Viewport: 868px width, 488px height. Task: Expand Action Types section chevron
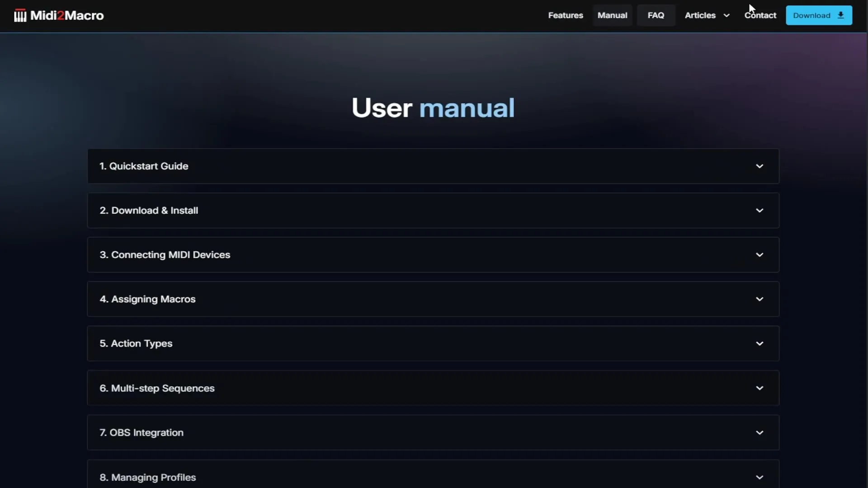click(759, 343)
